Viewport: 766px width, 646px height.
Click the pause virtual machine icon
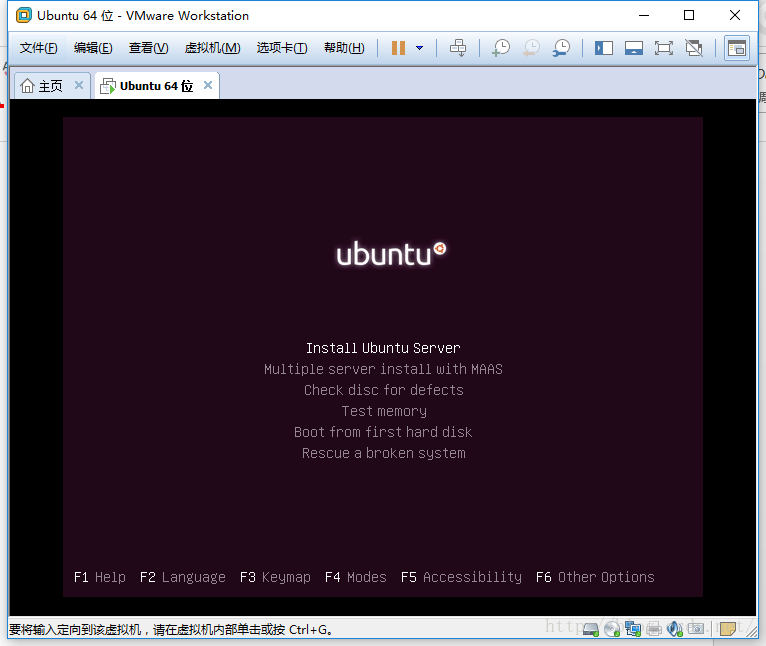point(398,48)
